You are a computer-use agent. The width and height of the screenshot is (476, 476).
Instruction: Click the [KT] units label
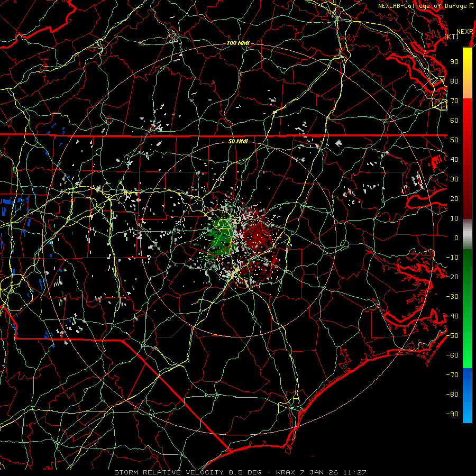click(x=452, y=36)
